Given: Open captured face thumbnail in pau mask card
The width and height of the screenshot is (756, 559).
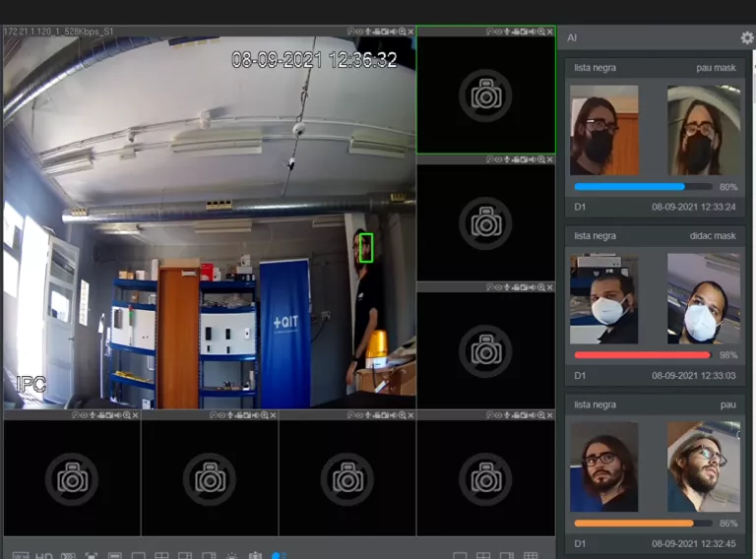Looking at the screenshot, I should coord(604,130).
